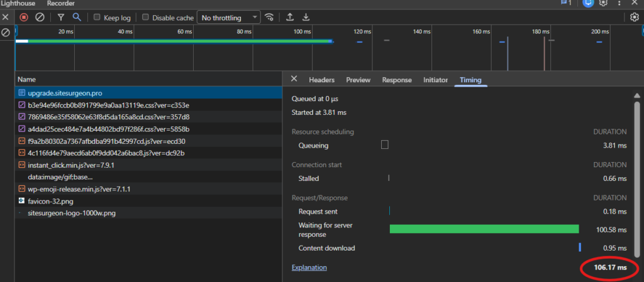Click the 100 ms timeline overview tick label
644x282 pixels.
pyautogui.click(x=302, y=31)
